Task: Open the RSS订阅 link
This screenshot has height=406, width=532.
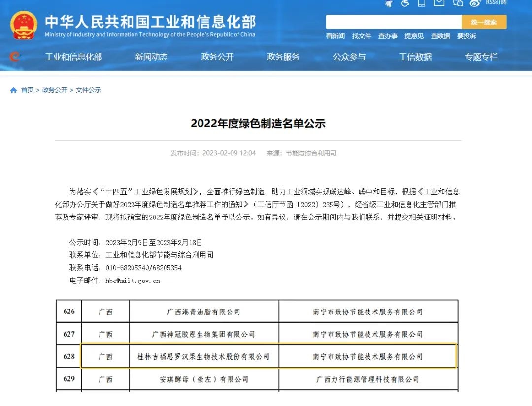Action: pyautogui.click(x=496, y=2)
